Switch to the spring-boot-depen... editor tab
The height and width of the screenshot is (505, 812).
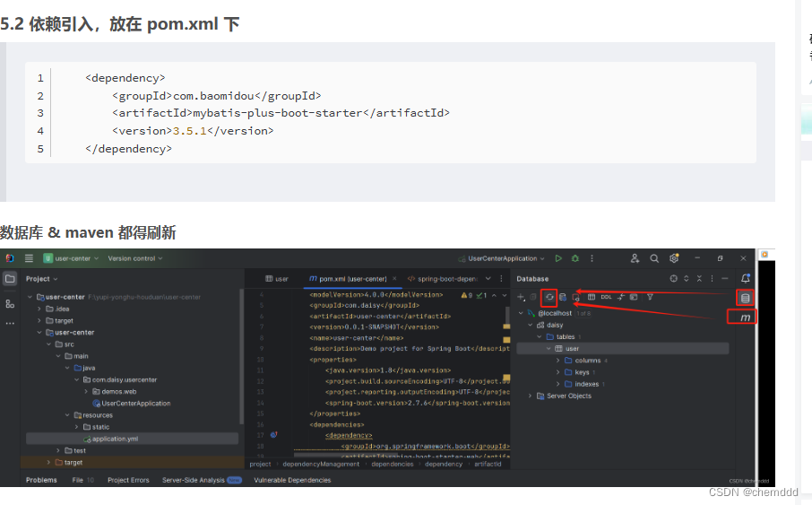(x=442, y=278)
